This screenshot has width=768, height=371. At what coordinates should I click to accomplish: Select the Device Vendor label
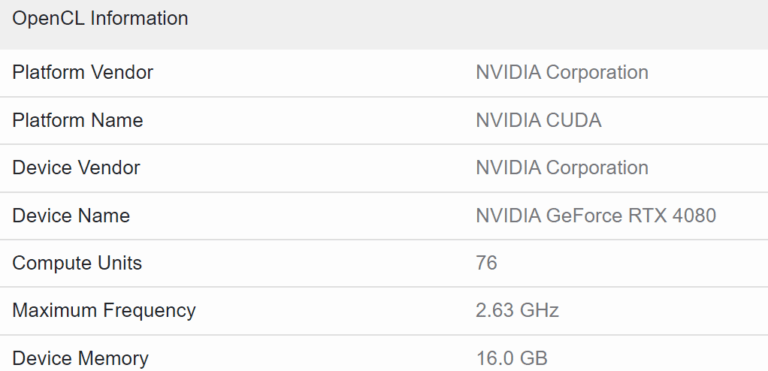click(x=76, y=168)
